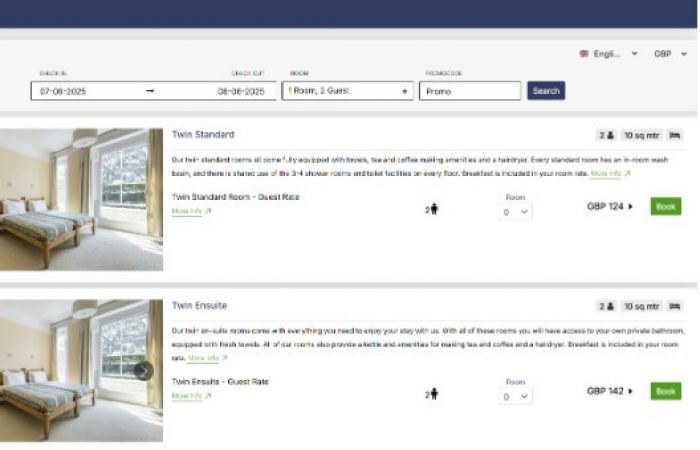The height and width of the screenshot is (450, 700).
Task: Click the bed icon in Twin Ensuite header
Action: 675,306
